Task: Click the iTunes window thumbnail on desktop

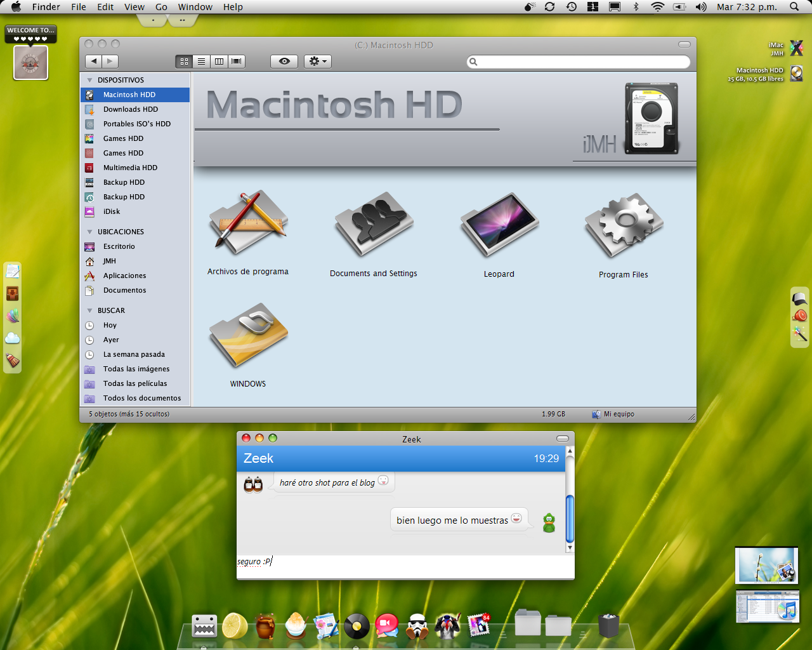Action: tap(767, 606)
